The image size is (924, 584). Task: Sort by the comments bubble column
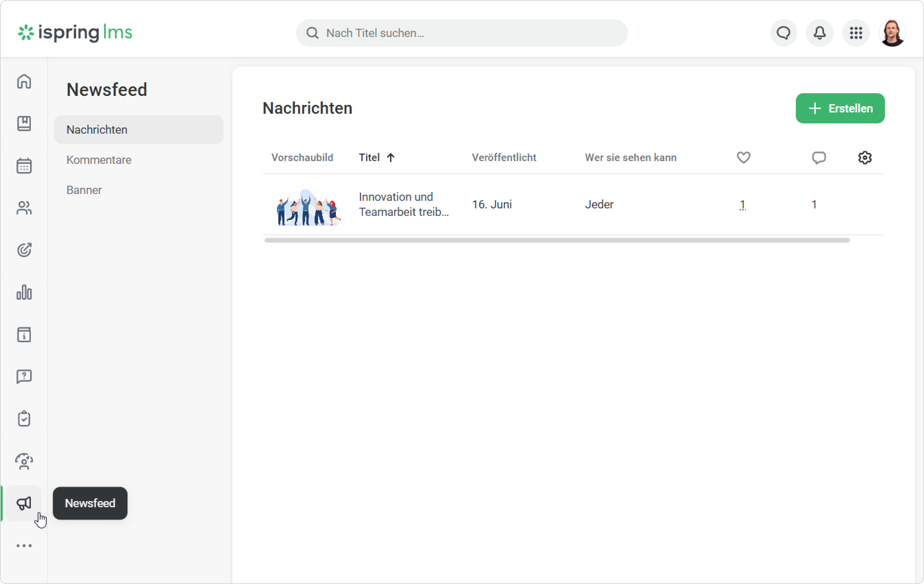(819, 157)
